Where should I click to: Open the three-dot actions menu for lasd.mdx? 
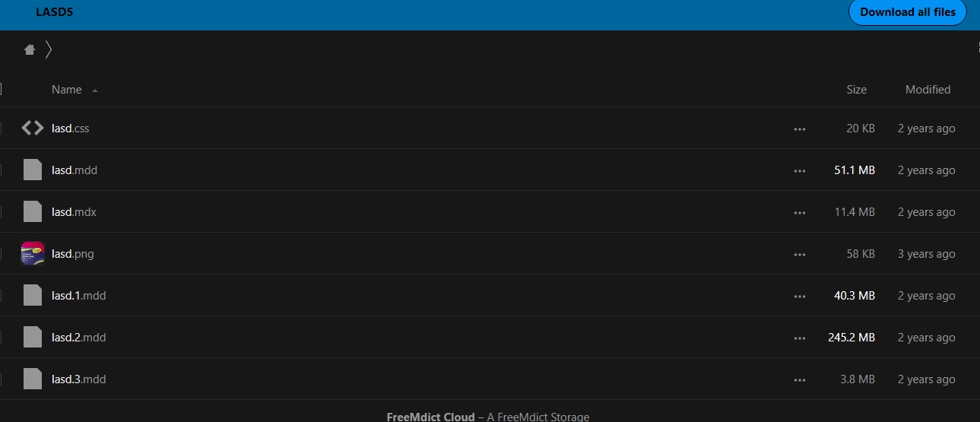[x=799, y=213]
